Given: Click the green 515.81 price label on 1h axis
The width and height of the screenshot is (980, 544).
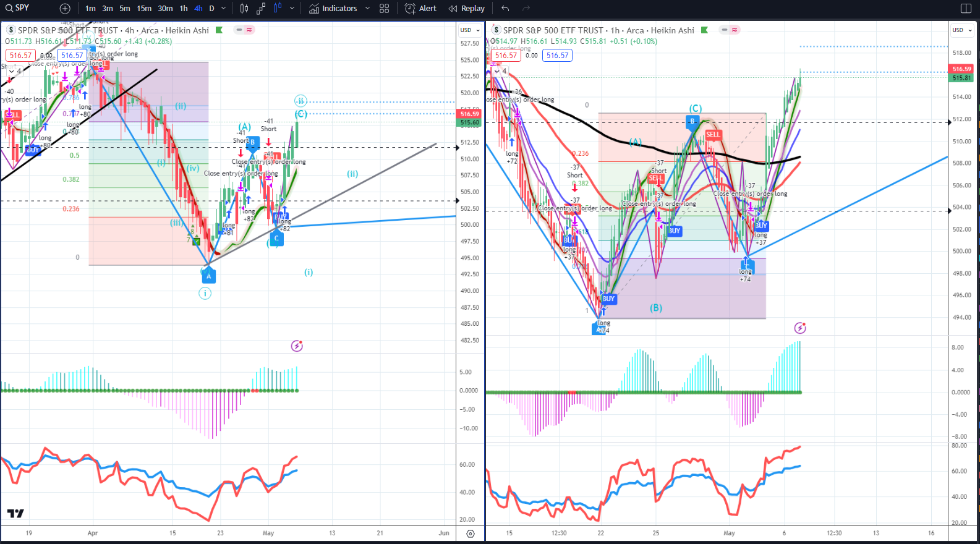Looking at the screenshot, I should [961, 78].
